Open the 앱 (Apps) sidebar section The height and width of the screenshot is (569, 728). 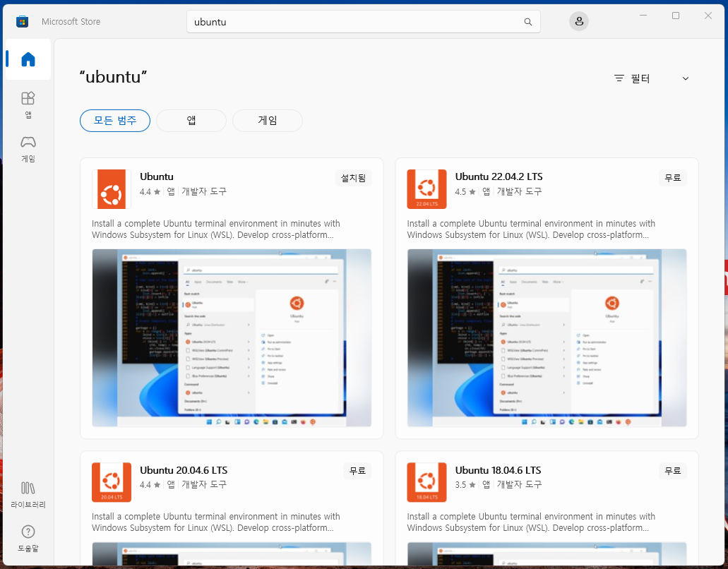tap(28, 105)
